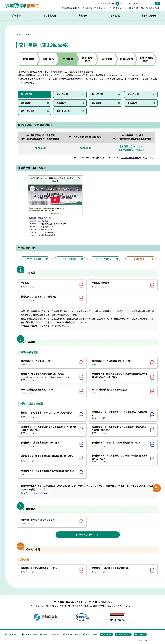Open PDF icon for 採択辞退（Jグランツ事業者マニュアル）
Viewport: 165px width, 644px height.
81,570
